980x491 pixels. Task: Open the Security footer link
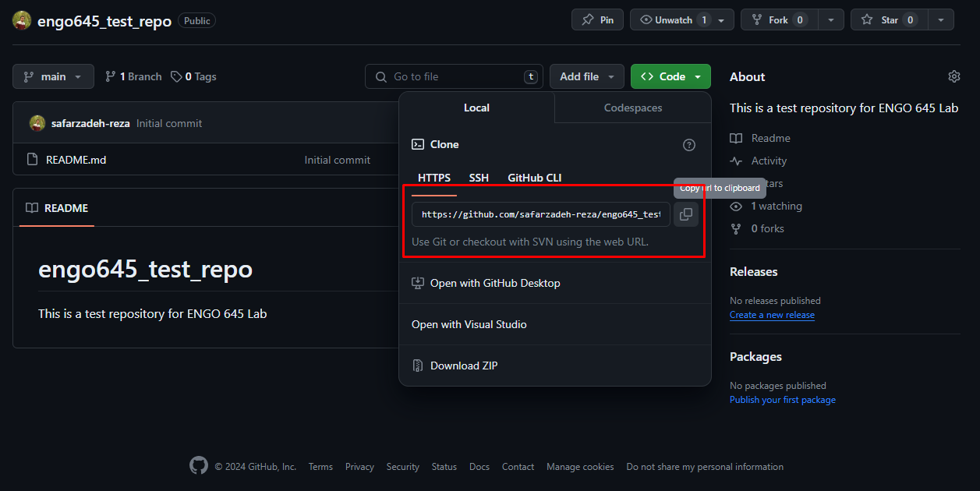click(403, 467)
